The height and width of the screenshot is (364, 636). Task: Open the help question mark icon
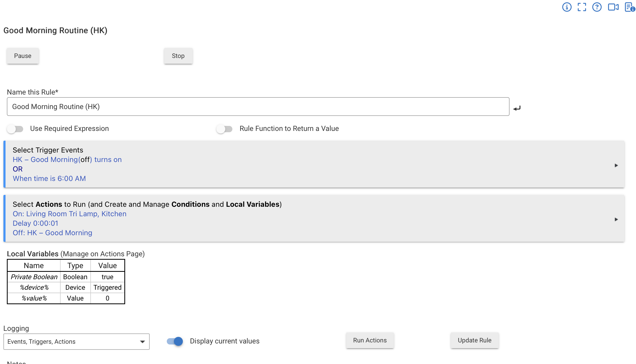[x=597, y=7]
